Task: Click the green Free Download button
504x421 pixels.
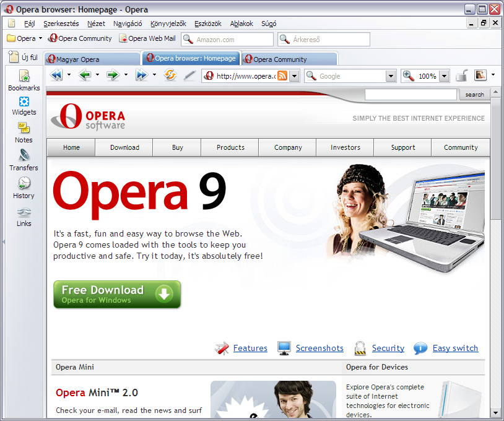Action: 117,294
